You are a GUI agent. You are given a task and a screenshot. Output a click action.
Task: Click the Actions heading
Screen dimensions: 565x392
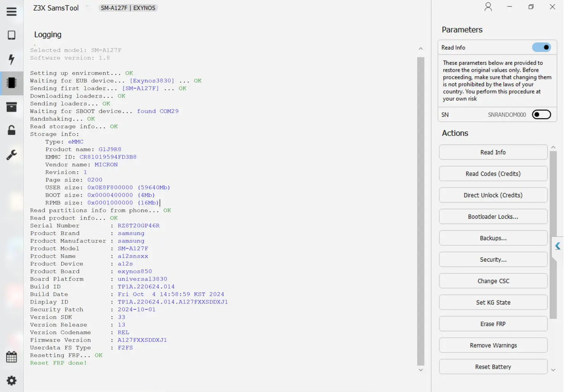(455, 133)
